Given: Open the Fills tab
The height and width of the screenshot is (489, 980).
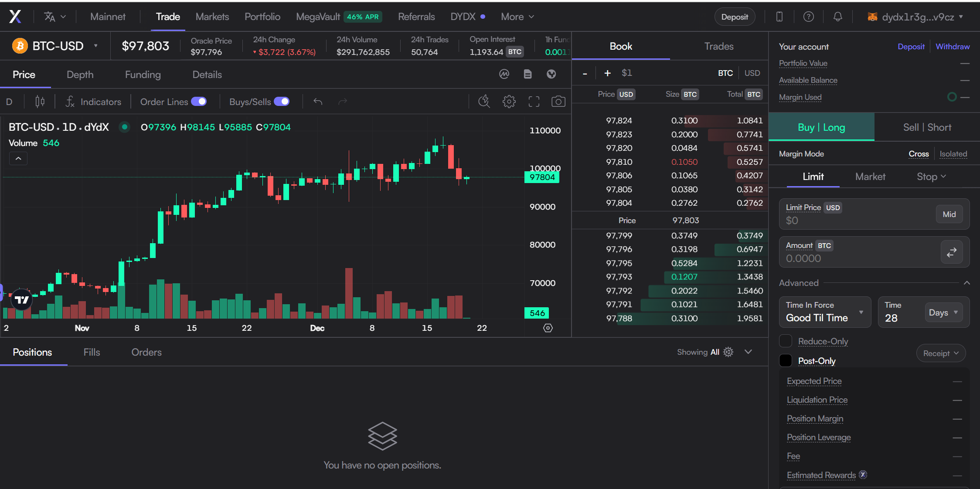Looking at the screenshot, I should [92, 352].
